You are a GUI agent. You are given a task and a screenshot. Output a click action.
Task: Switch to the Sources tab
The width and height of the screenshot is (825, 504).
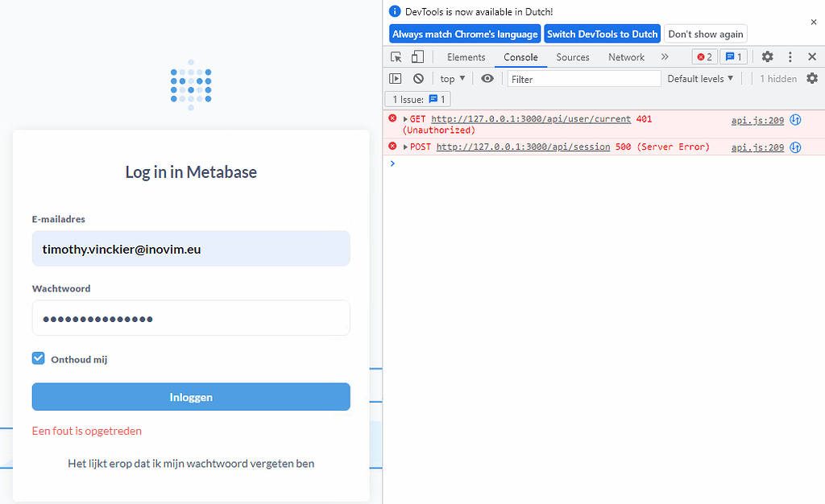[x=573, y=57]
